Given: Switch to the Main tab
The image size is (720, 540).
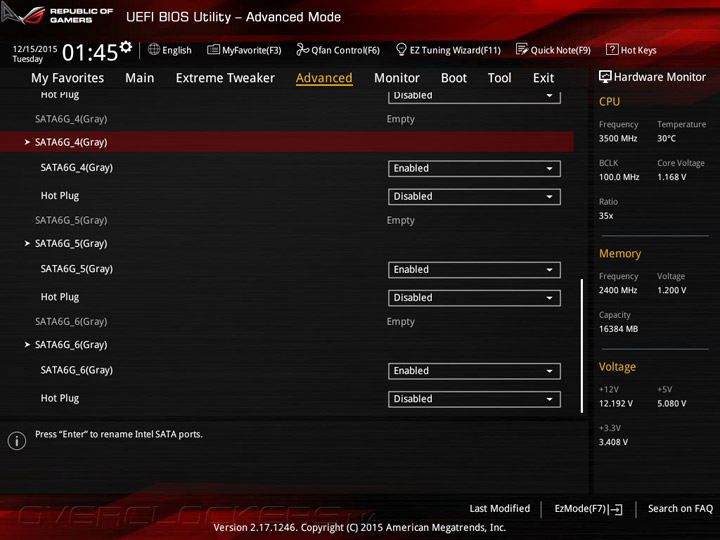Looking at the screenshot, I should point(140,78).
